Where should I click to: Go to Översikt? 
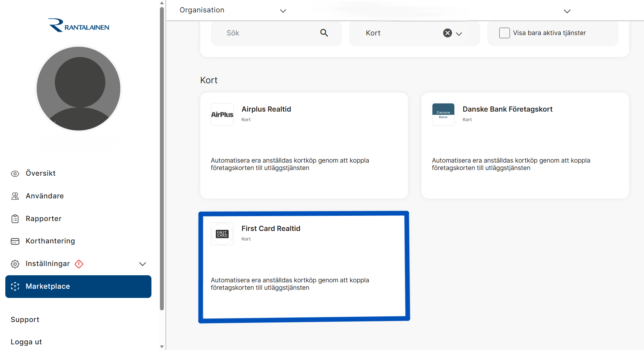point(40,173)
